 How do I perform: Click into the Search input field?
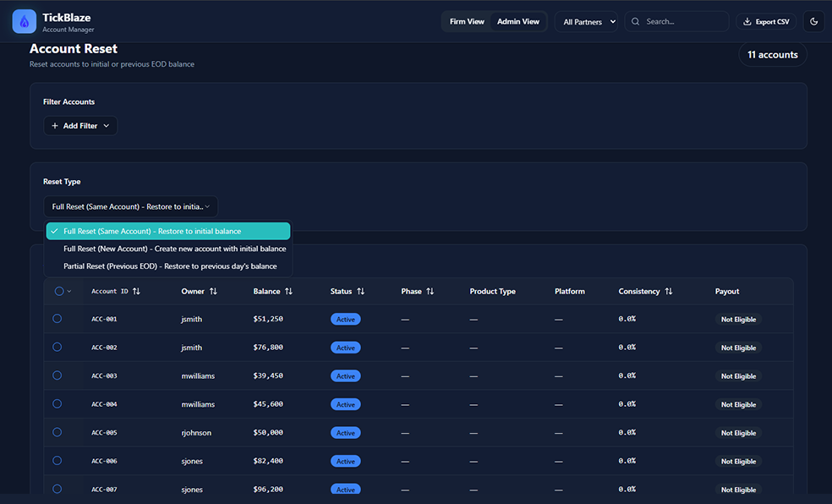[683, 21]
